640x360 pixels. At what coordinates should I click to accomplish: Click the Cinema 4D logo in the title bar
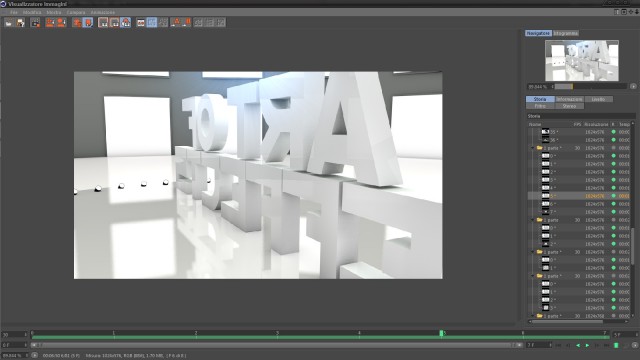pos(3,4)
